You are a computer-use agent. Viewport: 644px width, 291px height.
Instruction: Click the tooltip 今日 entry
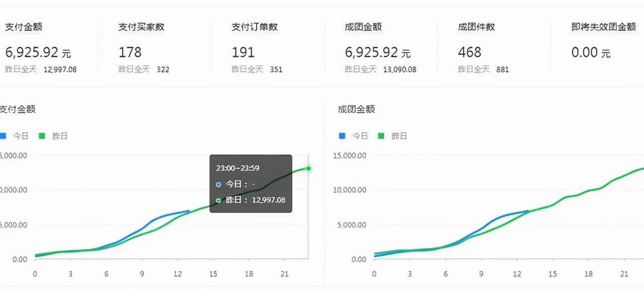click(235, 184)
